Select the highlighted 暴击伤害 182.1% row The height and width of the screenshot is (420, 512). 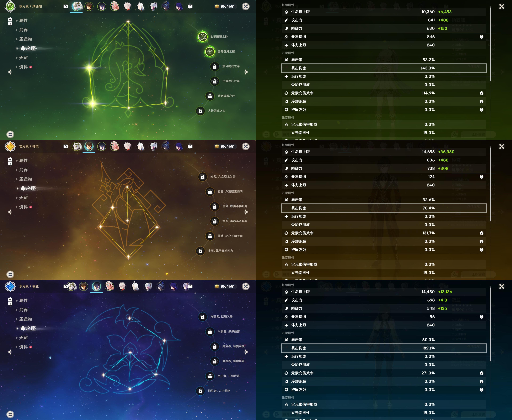point(384,348)
